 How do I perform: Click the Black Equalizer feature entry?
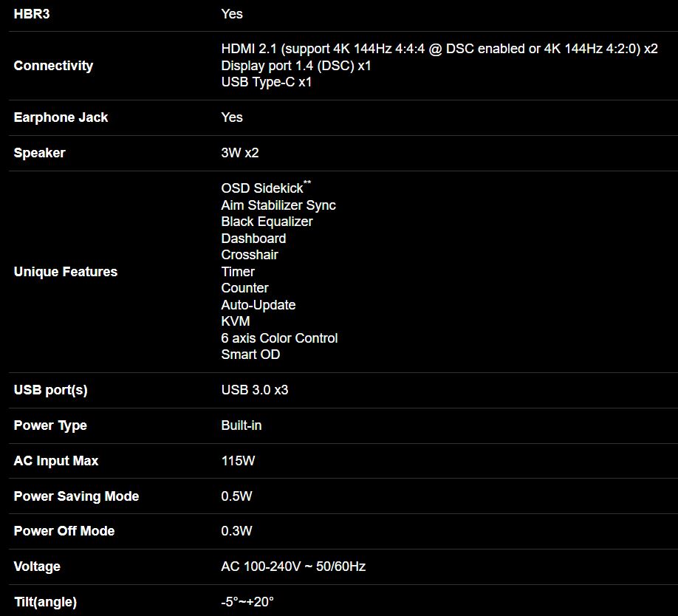pyautogui.click(x=267, y=222)
